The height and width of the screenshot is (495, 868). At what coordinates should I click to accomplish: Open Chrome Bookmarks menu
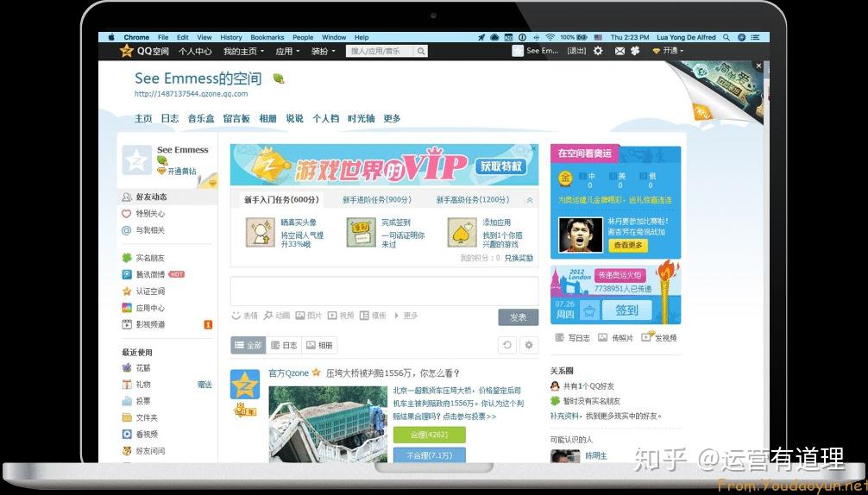tap(267, 38)
